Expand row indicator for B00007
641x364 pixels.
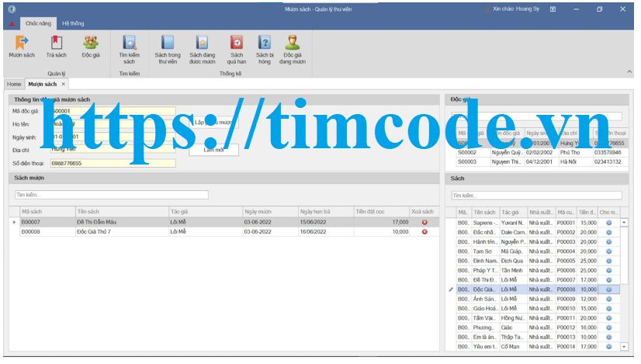click(x=14, y=222)
